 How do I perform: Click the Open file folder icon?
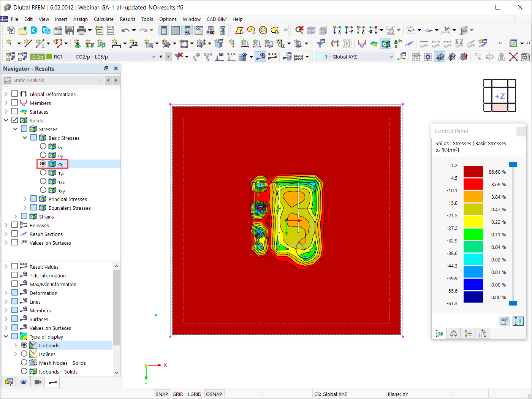coord(22,30)
